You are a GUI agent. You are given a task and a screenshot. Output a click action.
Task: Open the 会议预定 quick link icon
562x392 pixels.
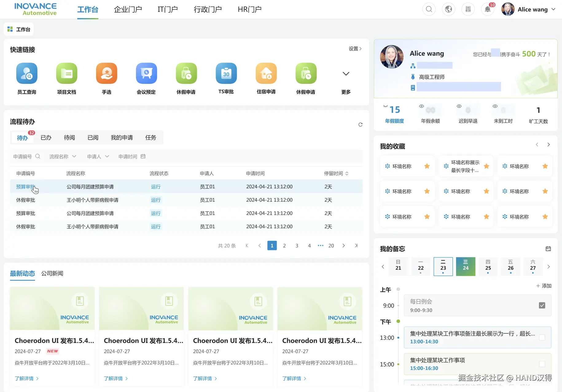(146, 73)
